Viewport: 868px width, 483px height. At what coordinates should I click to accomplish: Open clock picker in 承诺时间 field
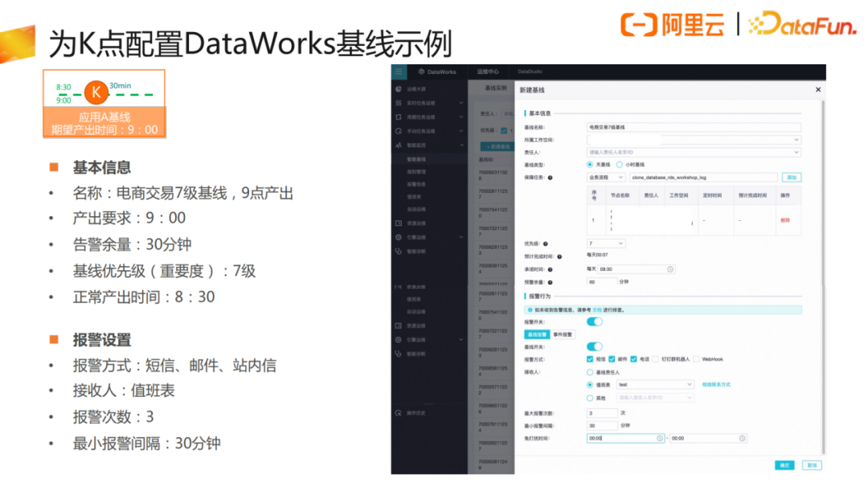[x=670, y=269]
